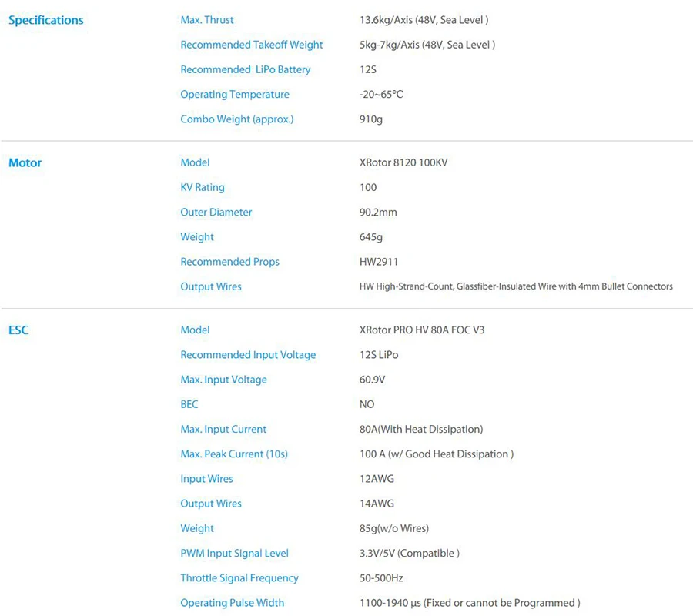Select the KV Rating value '100'
Screen dimensions: 693x616
[368, 187]
